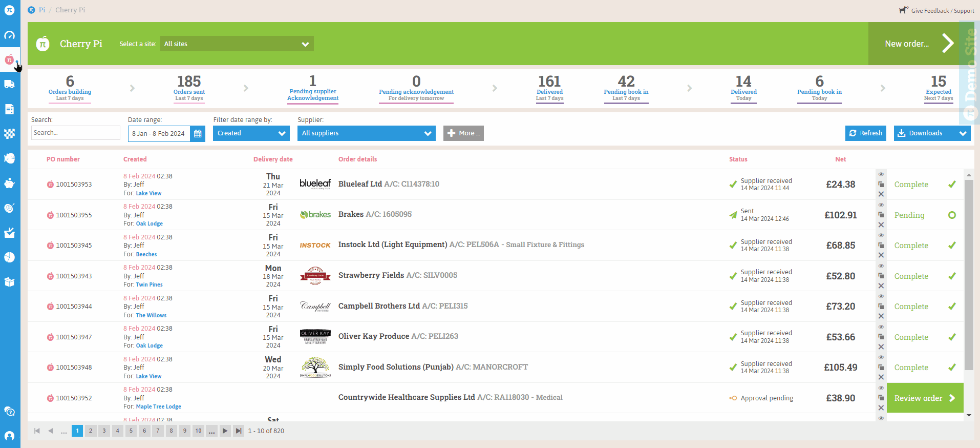Go to next page arrow in pager
The height and width of the screenshot is (448, 980).
coord(225,431)
